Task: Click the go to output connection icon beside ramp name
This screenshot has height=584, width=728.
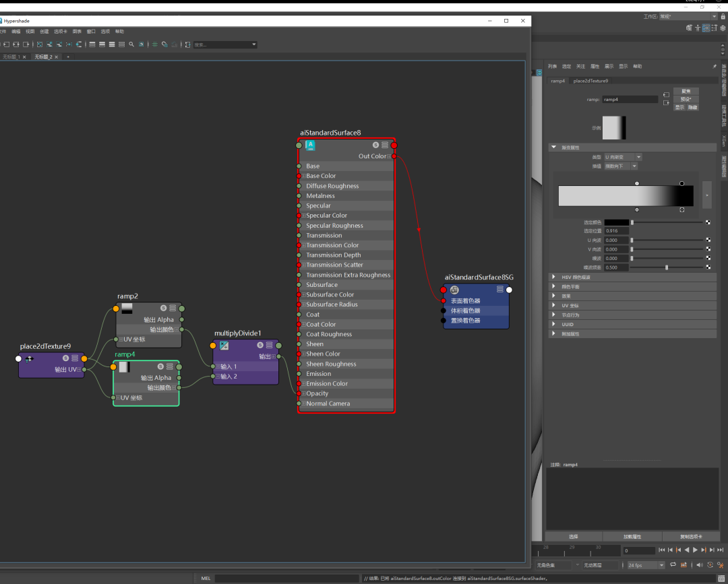Action: (x=666, y=102)
